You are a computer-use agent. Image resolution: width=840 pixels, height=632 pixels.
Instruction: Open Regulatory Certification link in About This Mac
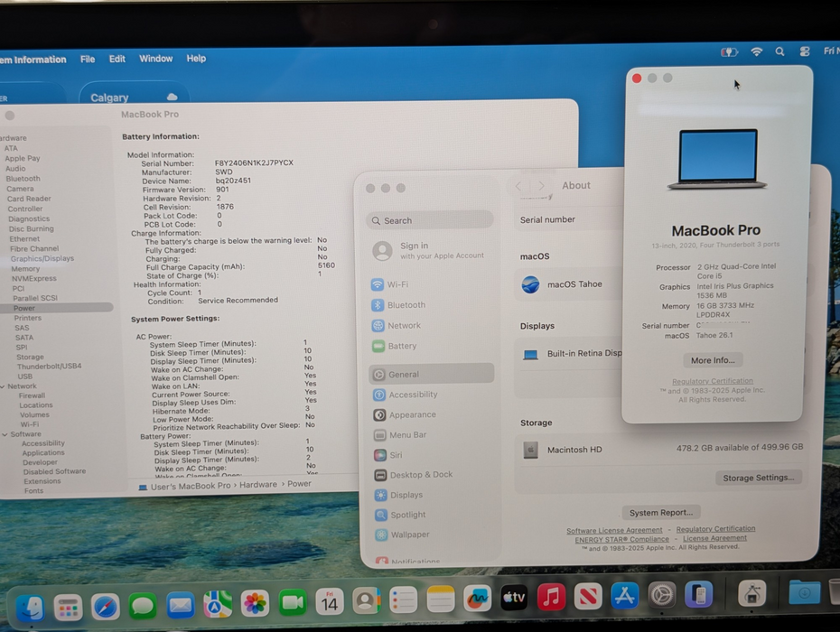point(713,381)
